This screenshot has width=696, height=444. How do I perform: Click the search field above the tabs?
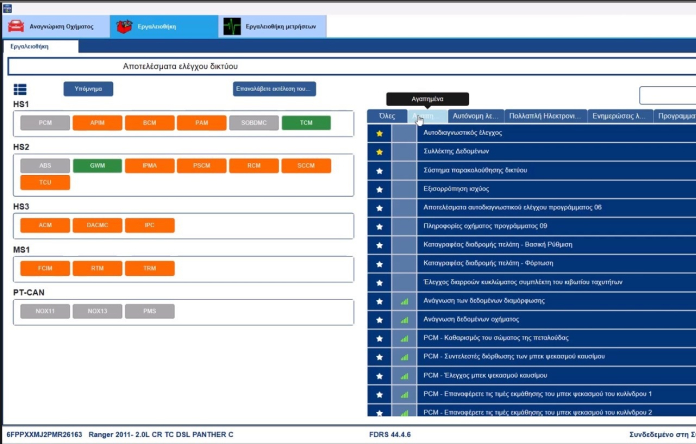point(667,96)
